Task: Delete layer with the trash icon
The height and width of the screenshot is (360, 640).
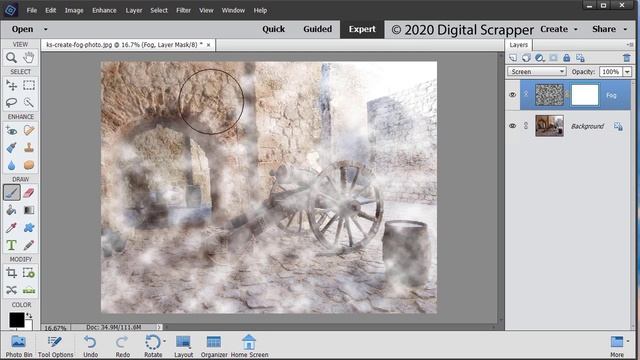Action: [627, 58]
